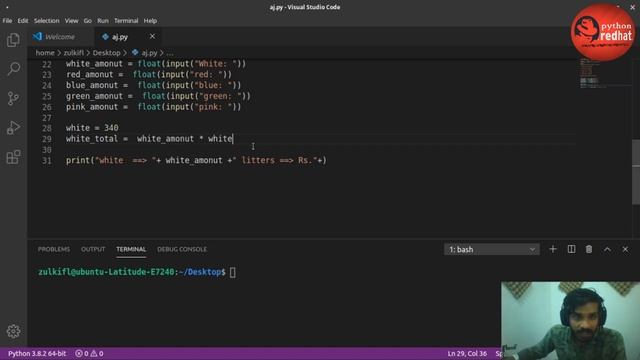Viewport: 640px width, 360px height.
Task: Open the Search view in the activity bar
Action: (x=13, y=69)
